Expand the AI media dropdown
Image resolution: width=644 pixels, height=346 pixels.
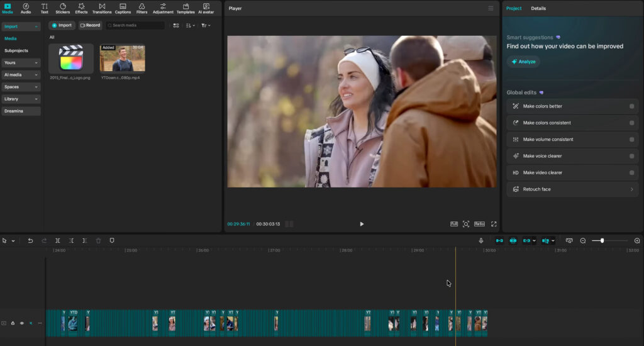21,75
